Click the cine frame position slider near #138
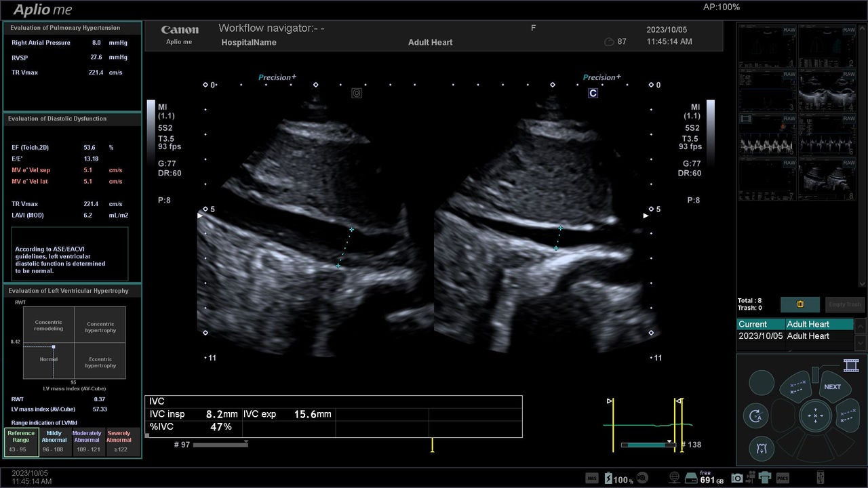This screenshot has height=488, width=868. point(648,445)
